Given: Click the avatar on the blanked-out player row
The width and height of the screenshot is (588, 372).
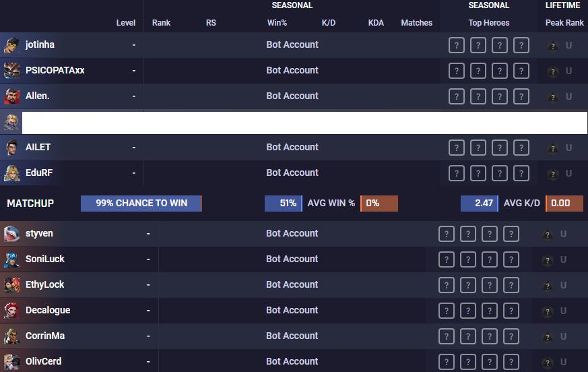Looking at the screenshot, I should (11, 122).
